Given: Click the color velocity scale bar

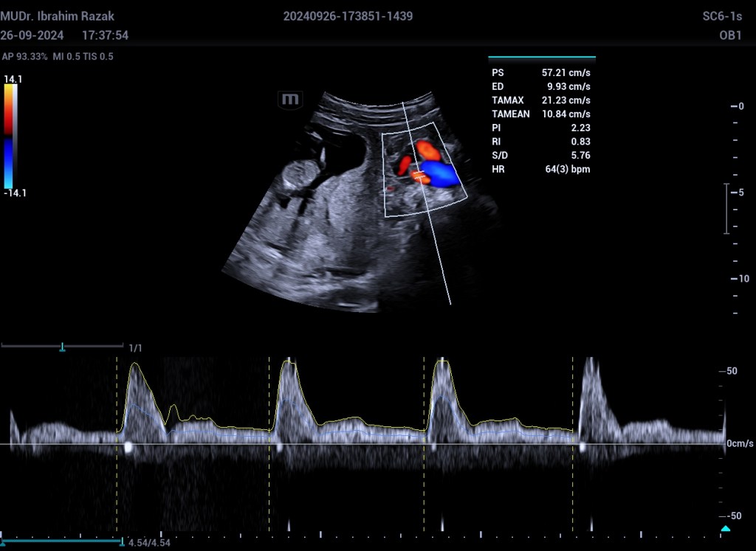Looking at the screenshot, I should tap(8, 136).
